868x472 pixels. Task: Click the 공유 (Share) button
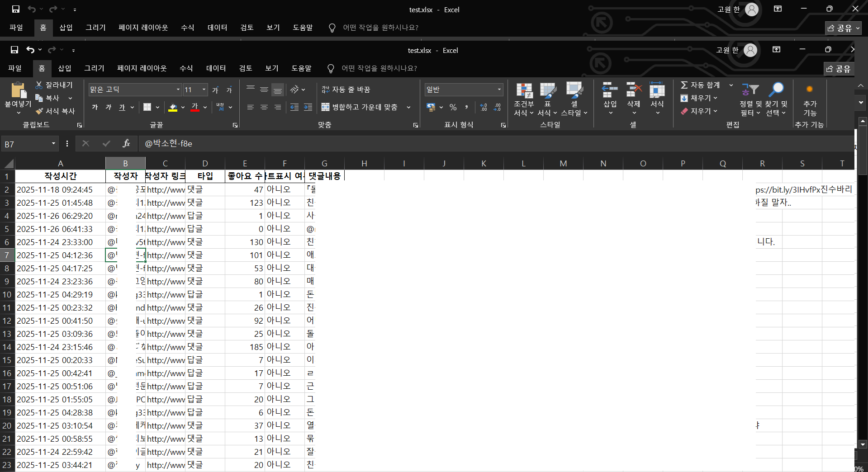[838, 68]
